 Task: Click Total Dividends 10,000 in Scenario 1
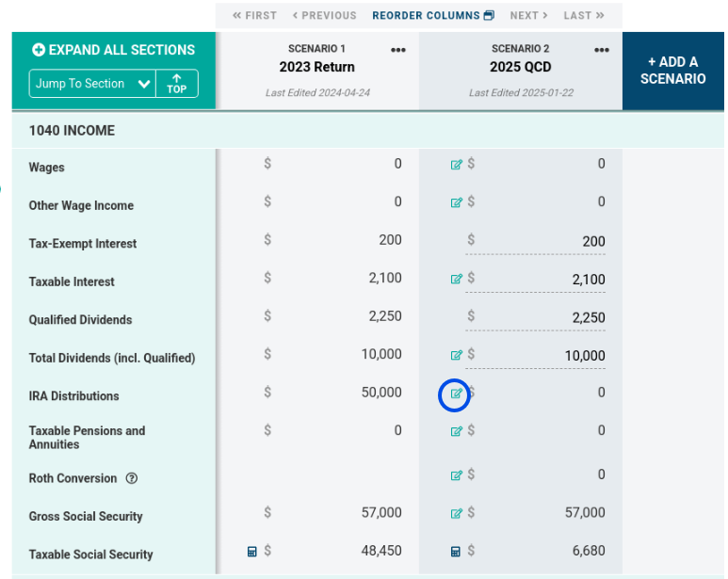pyautogui.click(x=381, y=354)
